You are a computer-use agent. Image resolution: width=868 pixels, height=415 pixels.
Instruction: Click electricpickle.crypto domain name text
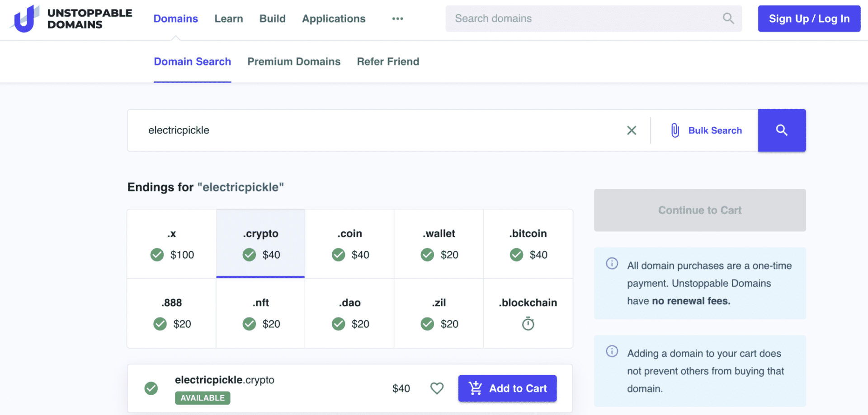[225, 380]
